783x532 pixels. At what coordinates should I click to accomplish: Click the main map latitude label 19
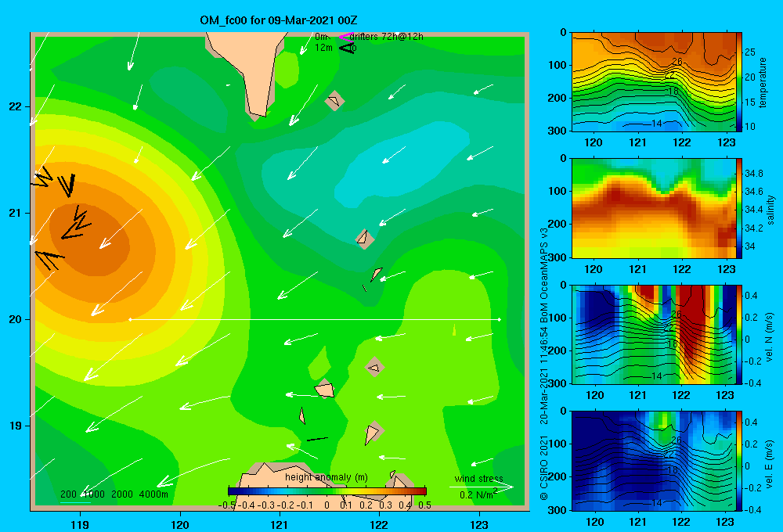tap(16, 426)
